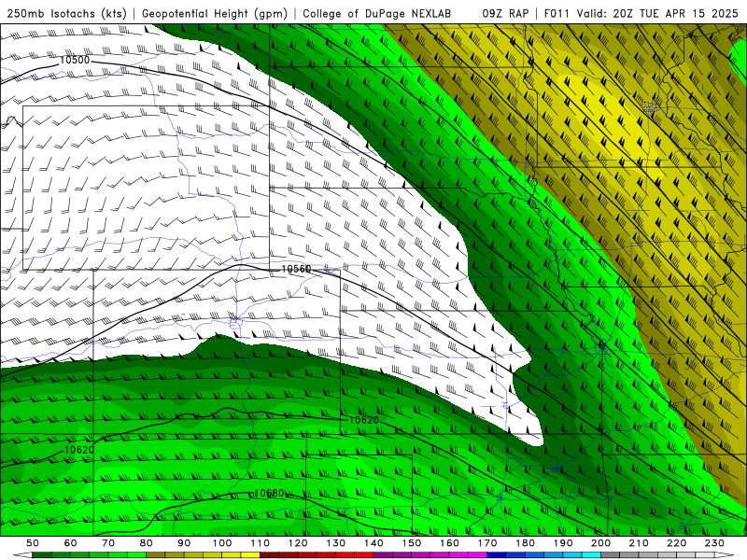Select the 'Valid: 20Z TUE APR 15 2025' text
This screenshot has height=560, width=747.
[x=657, y=14]
